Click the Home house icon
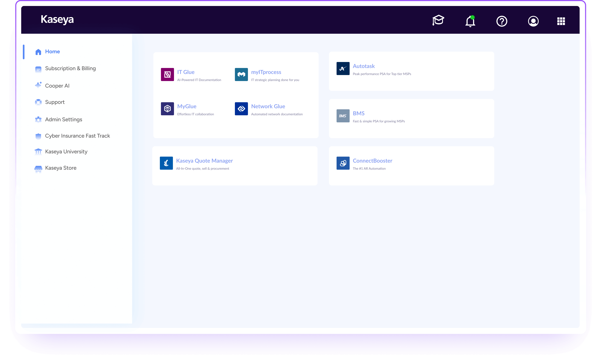Viewport: 601px width, 364px height. pos(38,52)
